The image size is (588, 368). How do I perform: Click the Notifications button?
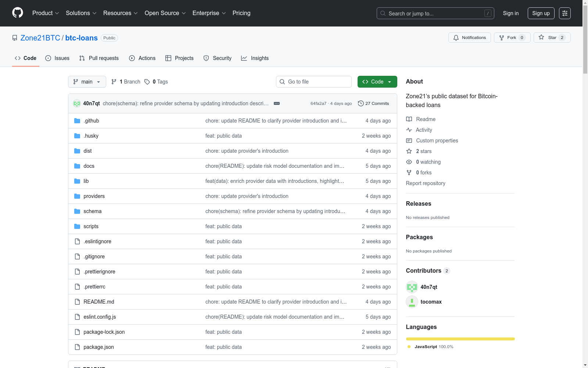(x=470, y=38)
